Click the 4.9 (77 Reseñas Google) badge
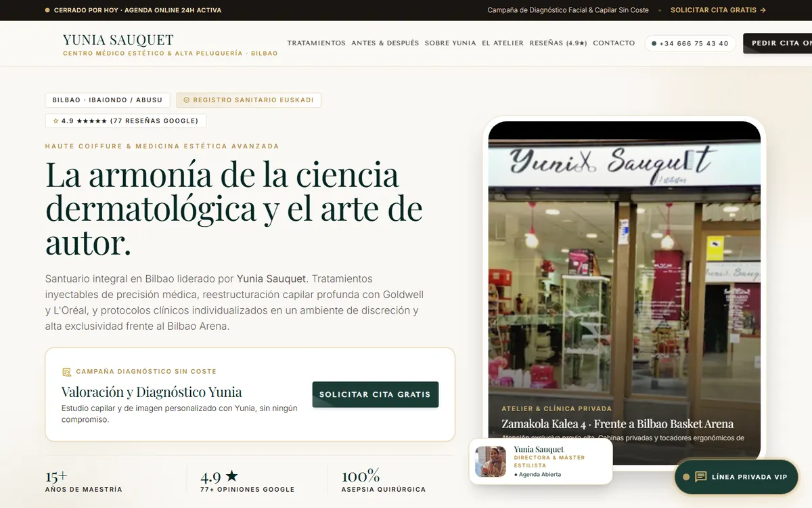Image resolution: width=812 pixels, height=508 pixels. [126, 121]
